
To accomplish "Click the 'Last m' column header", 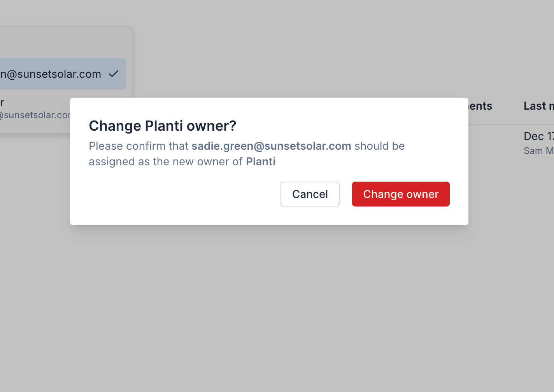I will point(538,106).
